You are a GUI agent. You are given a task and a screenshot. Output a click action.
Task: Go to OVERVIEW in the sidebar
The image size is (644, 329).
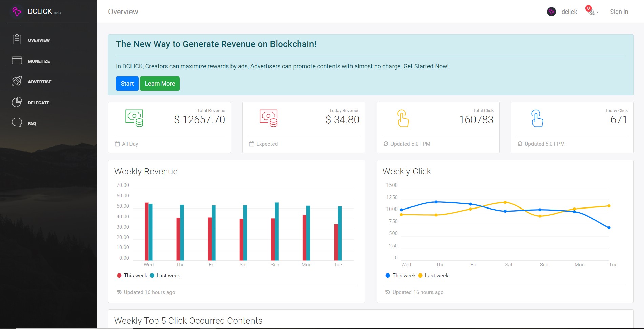pos(39,40)
